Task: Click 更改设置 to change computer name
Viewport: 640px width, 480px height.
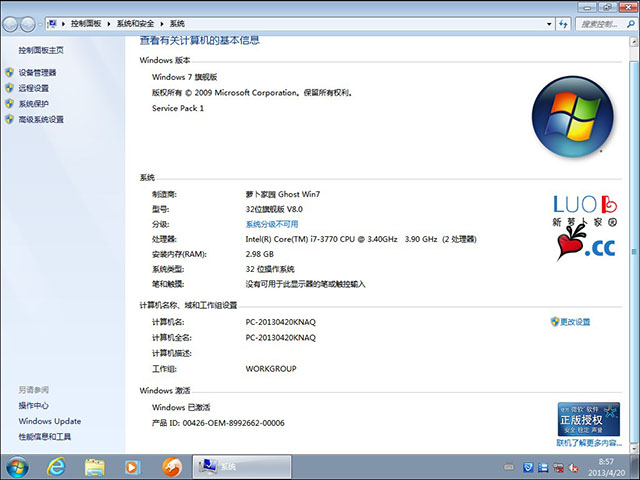Action: click(x=575, y=322)
